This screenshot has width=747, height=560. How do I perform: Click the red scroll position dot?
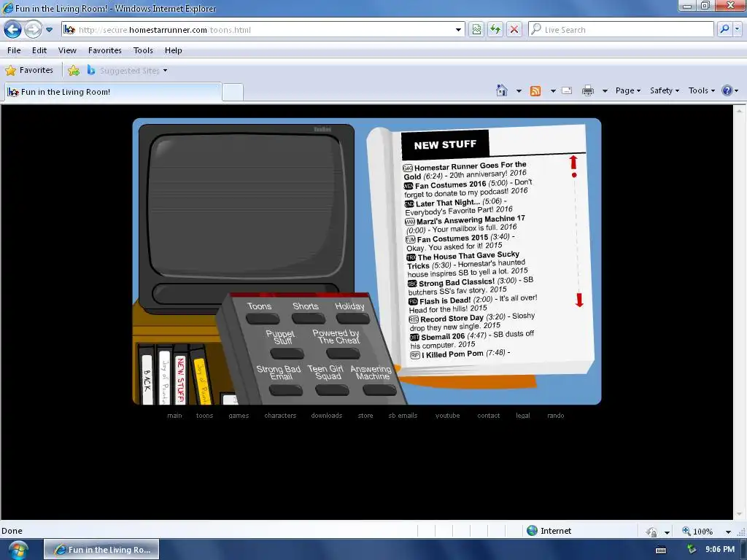coord(574,175)
